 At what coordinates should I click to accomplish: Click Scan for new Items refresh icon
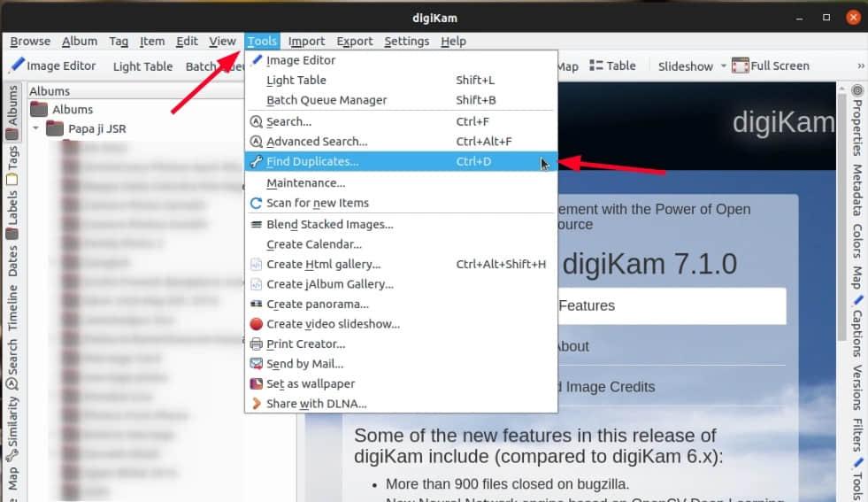point(256,203)
